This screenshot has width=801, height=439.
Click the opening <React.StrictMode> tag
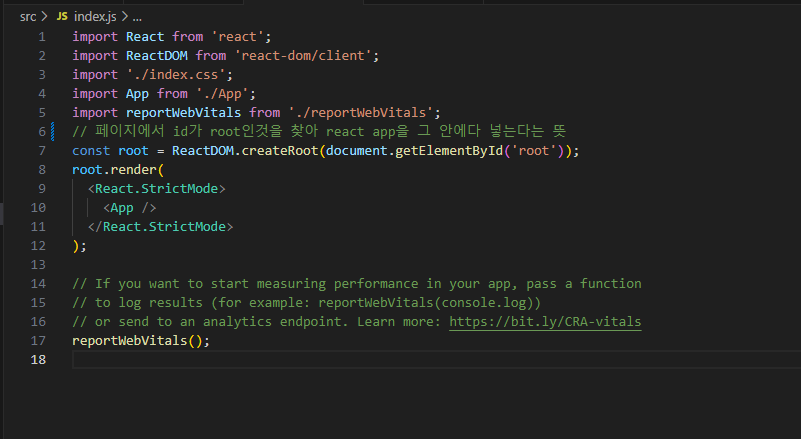[157, 189]
